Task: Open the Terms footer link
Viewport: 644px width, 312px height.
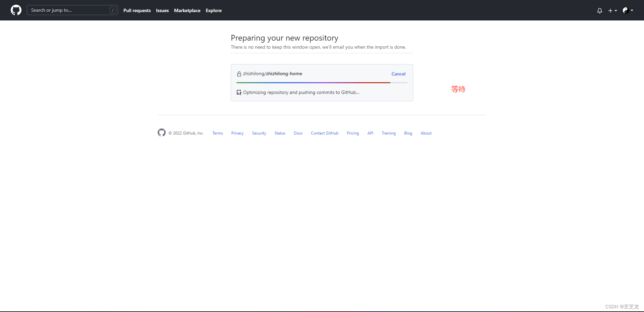Action: [217, 133]
